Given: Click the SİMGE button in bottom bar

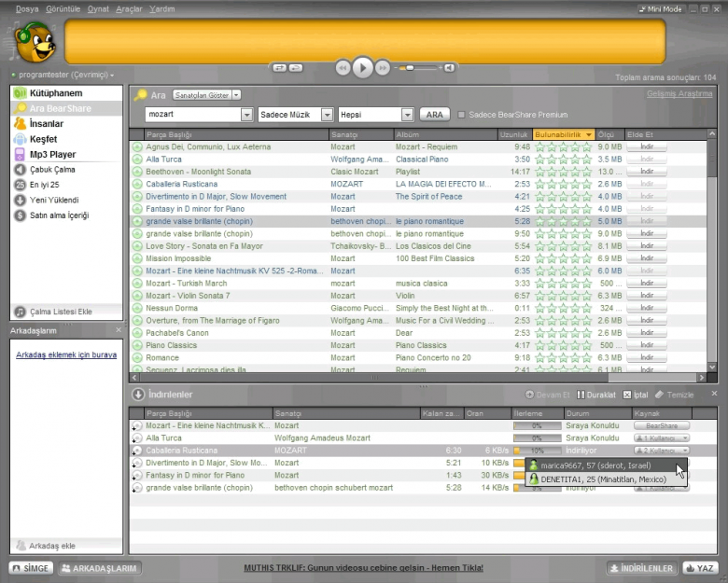Looking at the screenshot, I should pyautogui.click(x=31, y=568).
